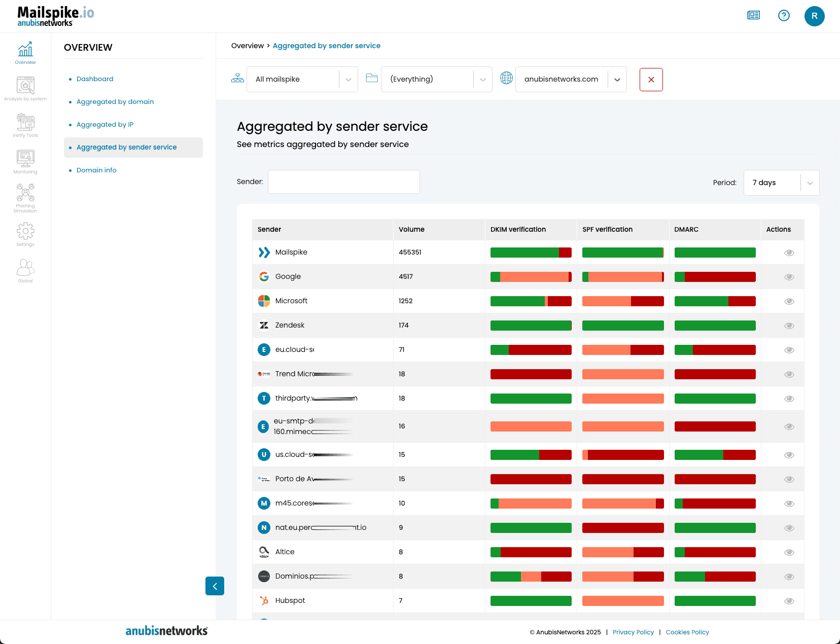Screen dimensions: 840x644
Task: Open the Period 7 days dropdown
Action: click(x=781, y=183)
